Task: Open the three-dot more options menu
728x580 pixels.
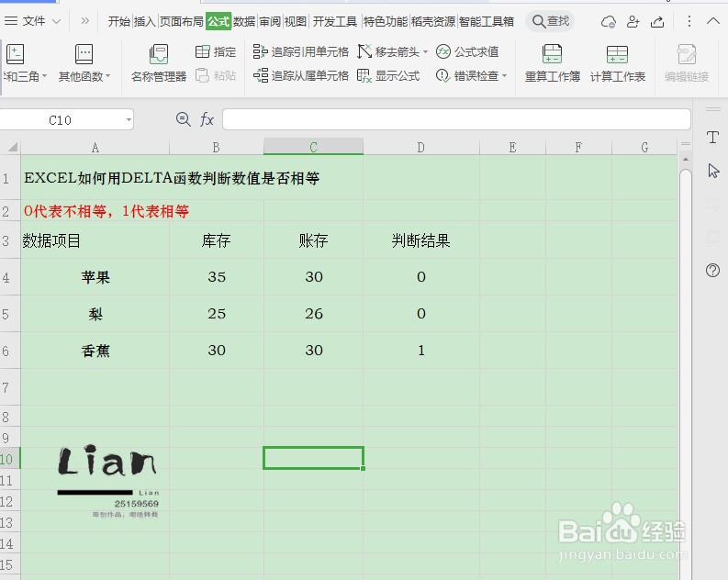Action: (x=689, y=21)
